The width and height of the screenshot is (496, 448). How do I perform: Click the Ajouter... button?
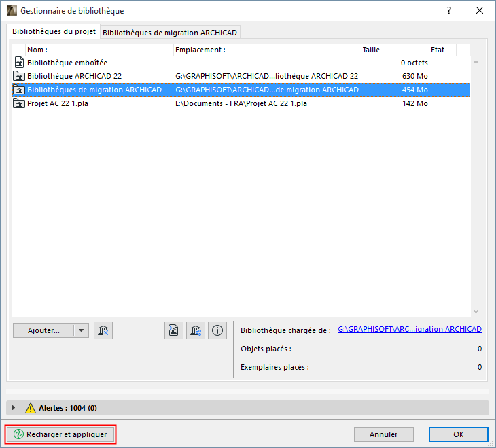tap(43, 330)
